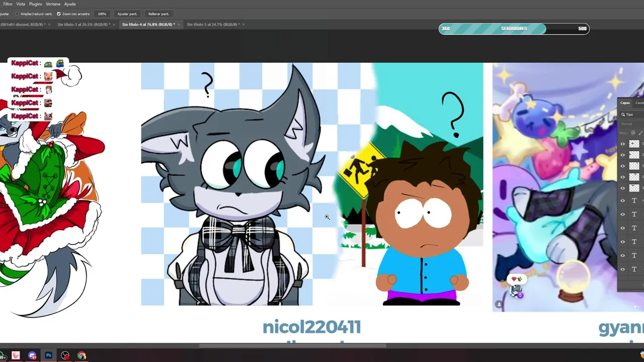
Task: Hide the topmost pixel layer
Action: coord(622,144)
